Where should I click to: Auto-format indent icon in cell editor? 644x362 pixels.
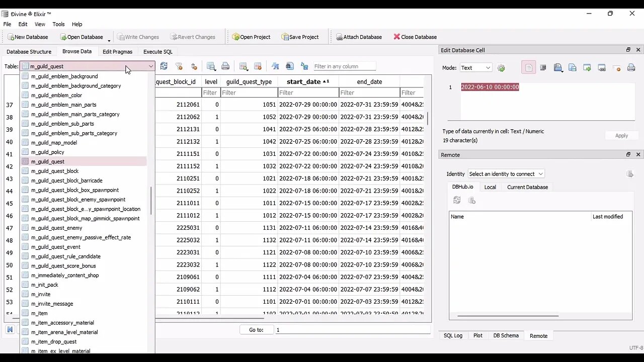[543, 68]
